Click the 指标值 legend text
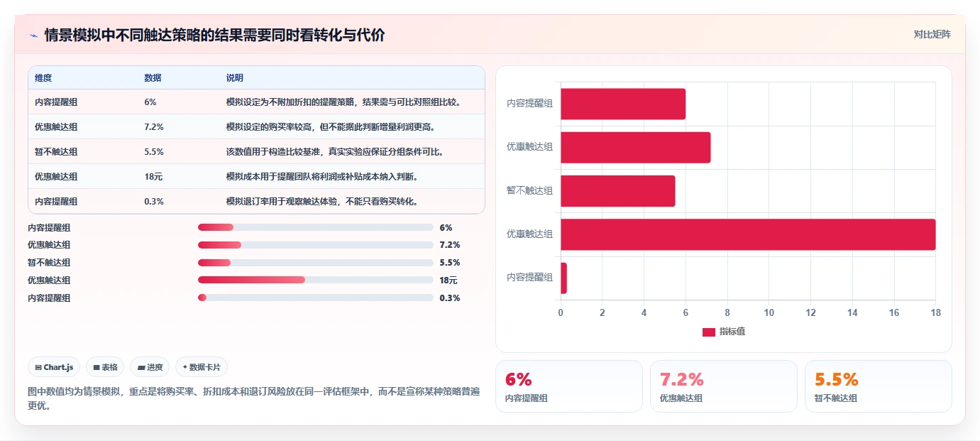This screenshot has height=441, width=980. [732, 332]
